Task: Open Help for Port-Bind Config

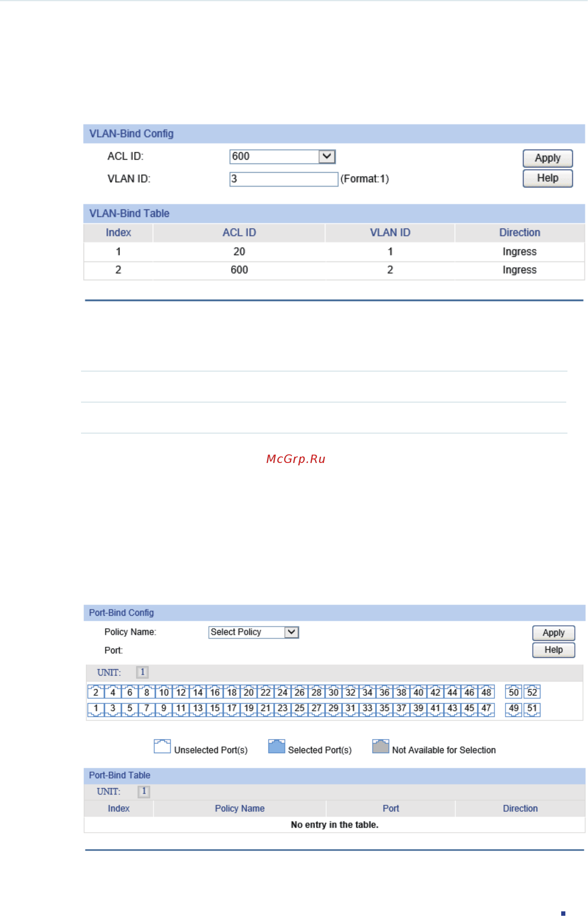Action: point(554,650)
